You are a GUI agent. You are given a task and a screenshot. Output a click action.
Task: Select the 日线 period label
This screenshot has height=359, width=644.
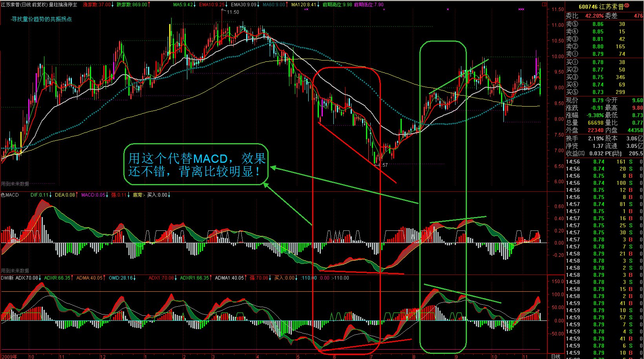(556, 356)
